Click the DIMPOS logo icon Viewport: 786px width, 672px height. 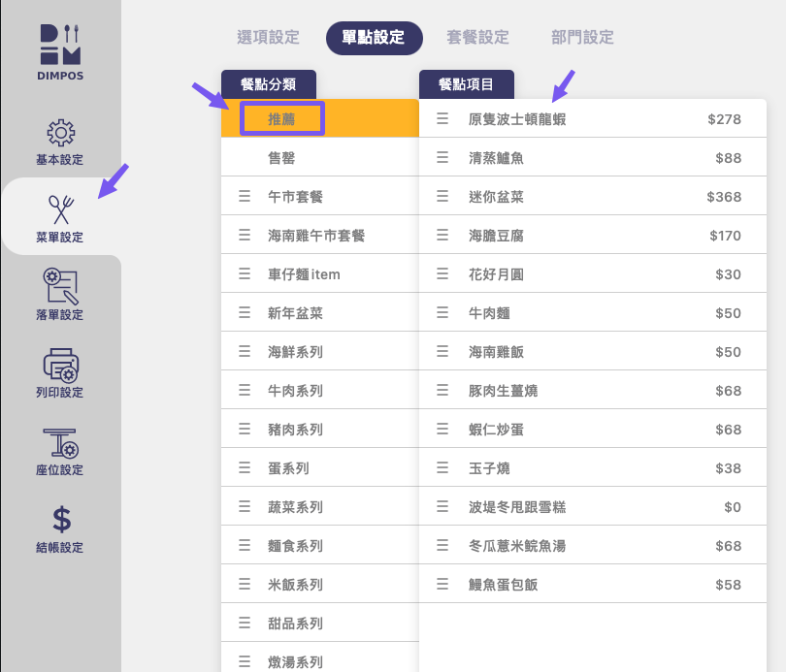pyautogui.click(x=60, y=47)
